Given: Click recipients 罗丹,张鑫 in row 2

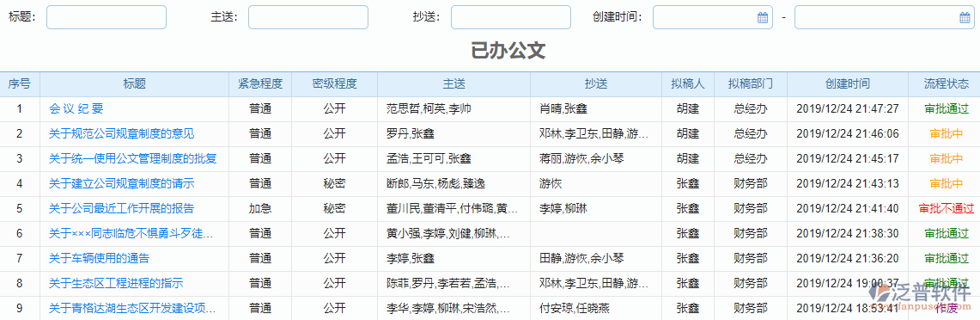Looking at the screenshot, I should [411, 134].
